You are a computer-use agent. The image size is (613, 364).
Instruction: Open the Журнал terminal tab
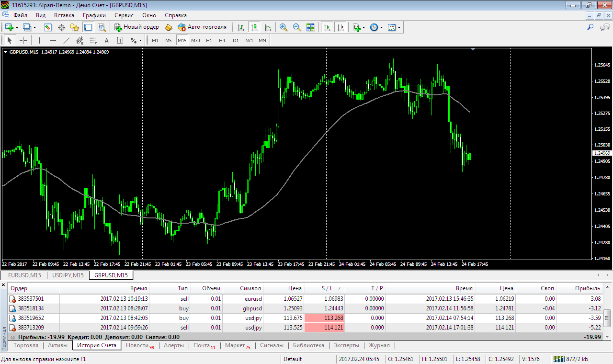point(379,345)
